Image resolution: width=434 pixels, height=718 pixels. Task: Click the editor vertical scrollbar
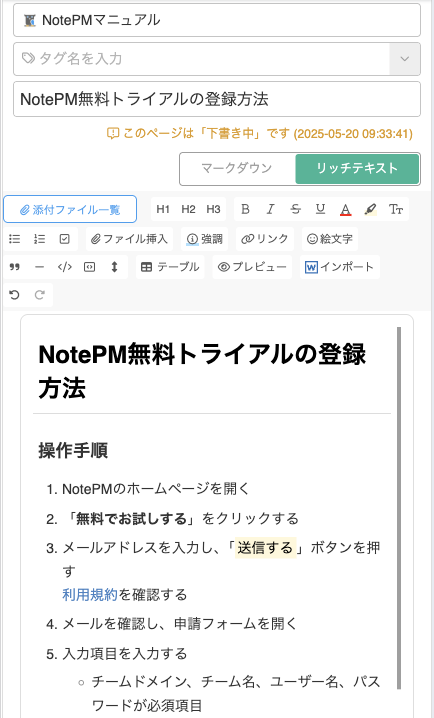click(x=399, y=507)
